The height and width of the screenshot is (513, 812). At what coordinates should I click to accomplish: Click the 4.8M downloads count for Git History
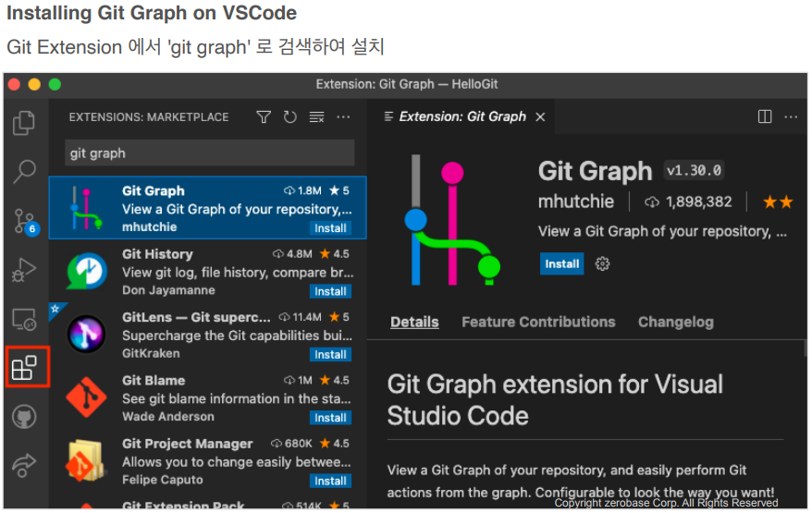pos(293,254)
